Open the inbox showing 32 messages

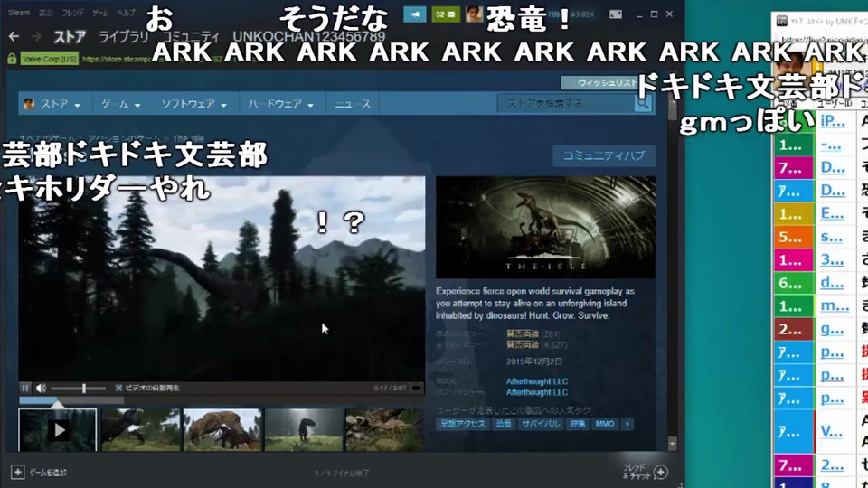tap(445, 14)
